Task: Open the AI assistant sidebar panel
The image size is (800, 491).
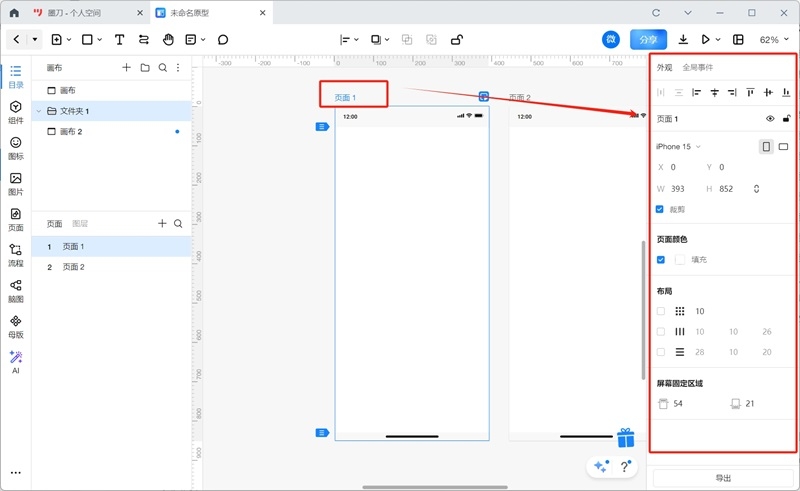Action: tap(16, 362)
